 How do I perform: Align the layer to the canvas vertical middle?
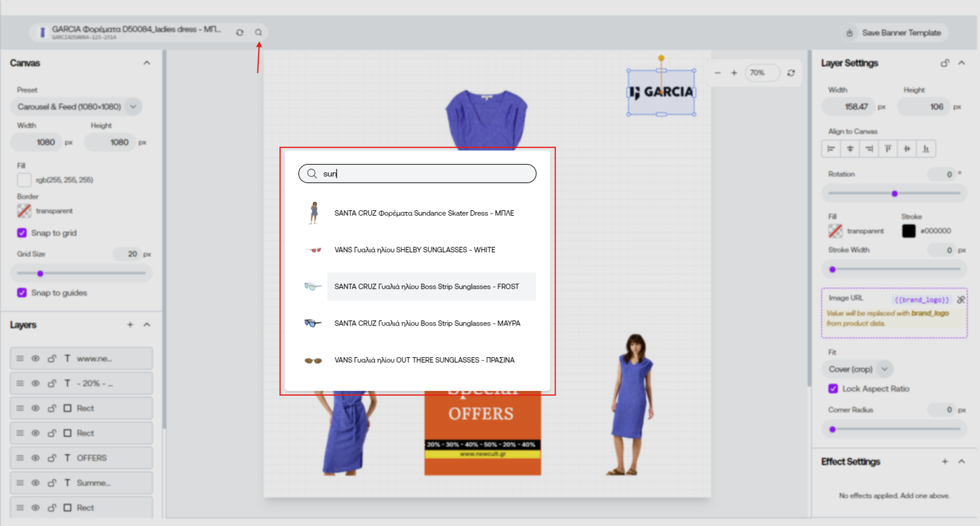(907, 148)
